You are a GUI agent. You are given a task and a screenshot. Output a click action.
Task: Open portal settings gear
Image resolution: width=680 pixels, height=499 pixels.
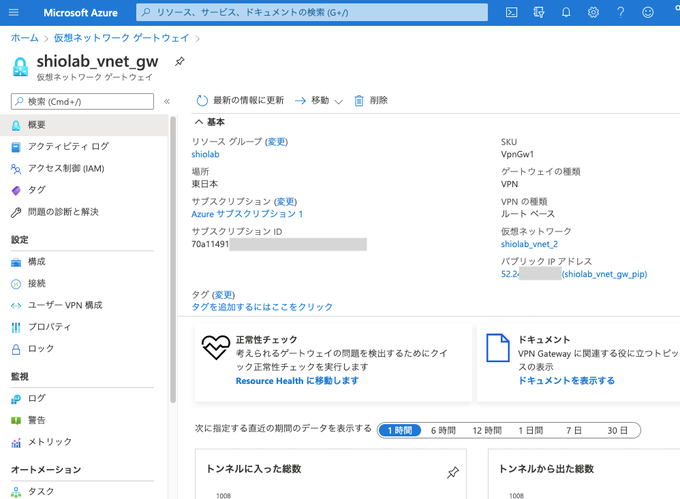pos(593,12)
